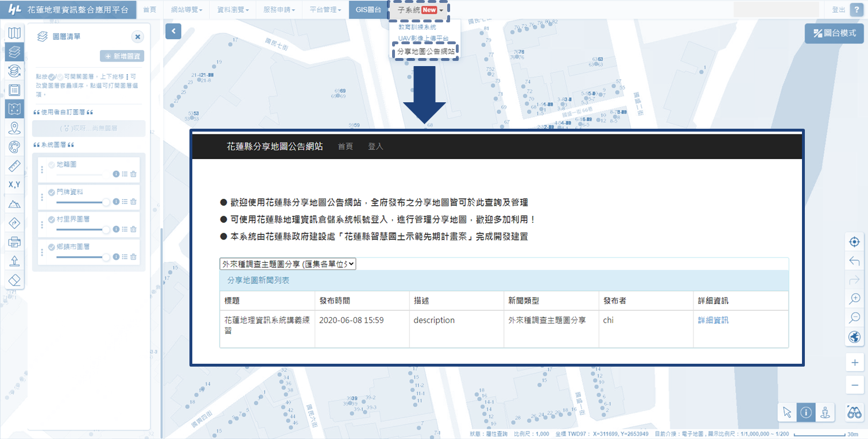
Task: Switch to the GIS圖台 tab
Action: click(x=368, y=10)
